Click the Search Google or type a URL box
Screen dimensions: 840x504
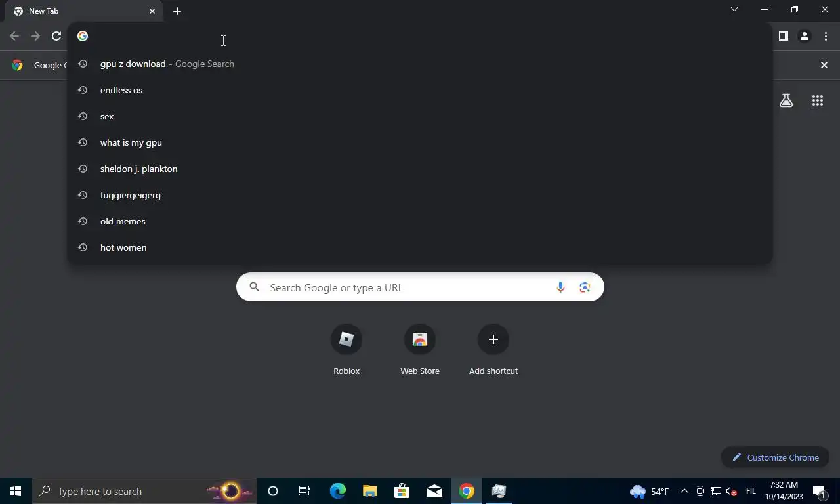coord(420,287)
